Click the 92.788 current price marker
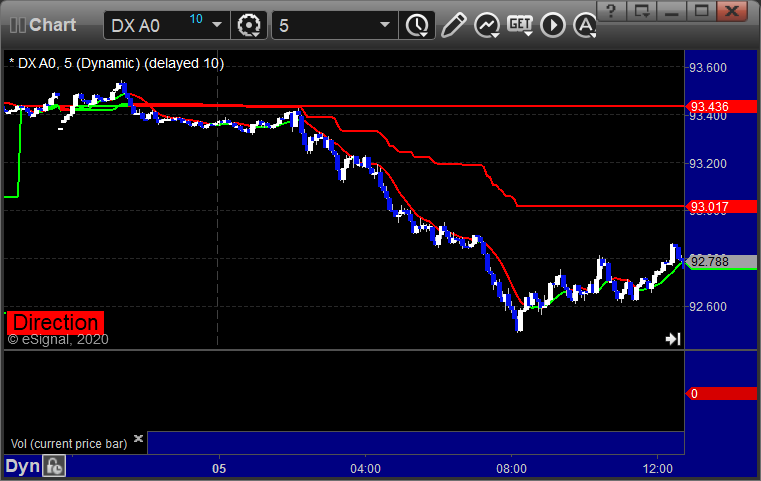761x481 pixels. 721,262
